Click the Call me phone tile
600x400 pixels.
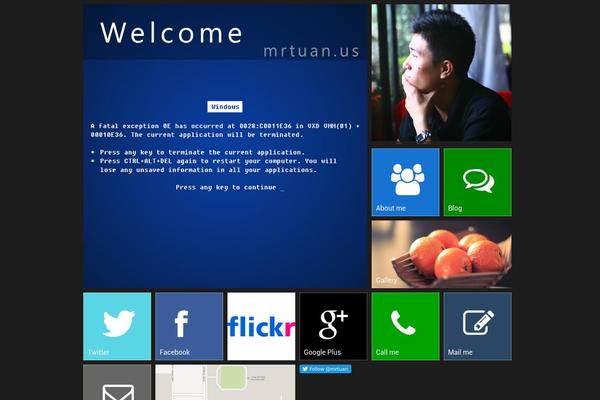tap(406, 326)
